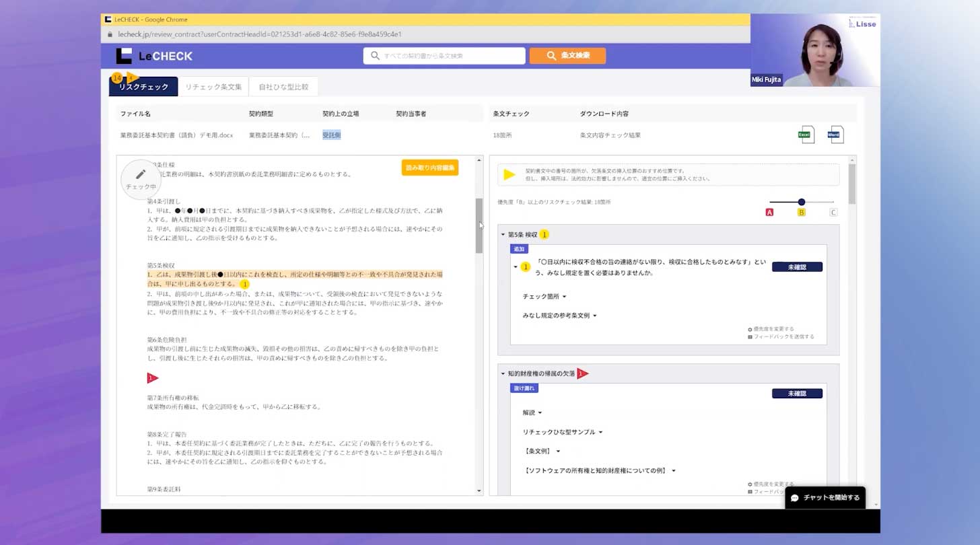Expand みなし規定の参考条文例
980x545 pixels.
pyautogui.click(x=560, y=316)
